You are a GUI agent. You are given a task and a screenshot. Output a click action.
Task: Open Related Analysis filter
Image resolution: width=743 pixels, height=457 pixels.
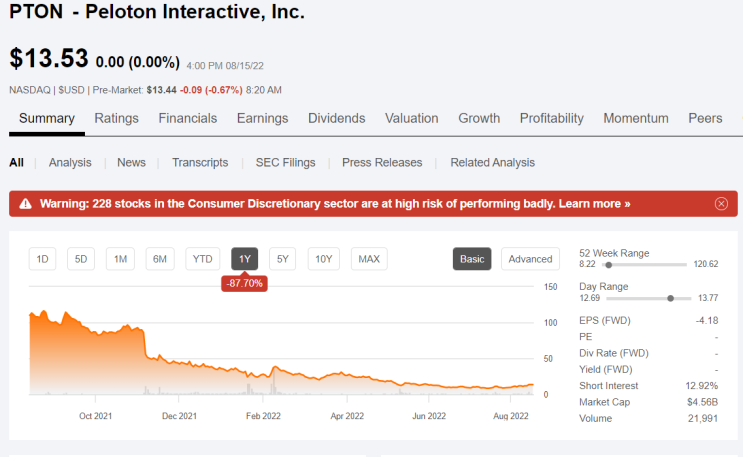pyautogui.click(x=492, y=163)
